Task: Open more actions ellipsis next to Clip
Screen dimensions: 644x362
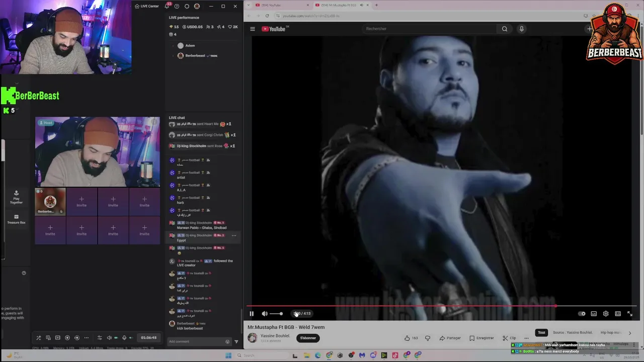Action: (527, 338)
